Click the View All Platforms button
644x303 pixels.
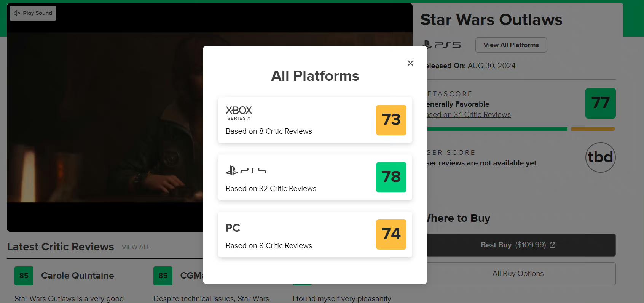511,45
